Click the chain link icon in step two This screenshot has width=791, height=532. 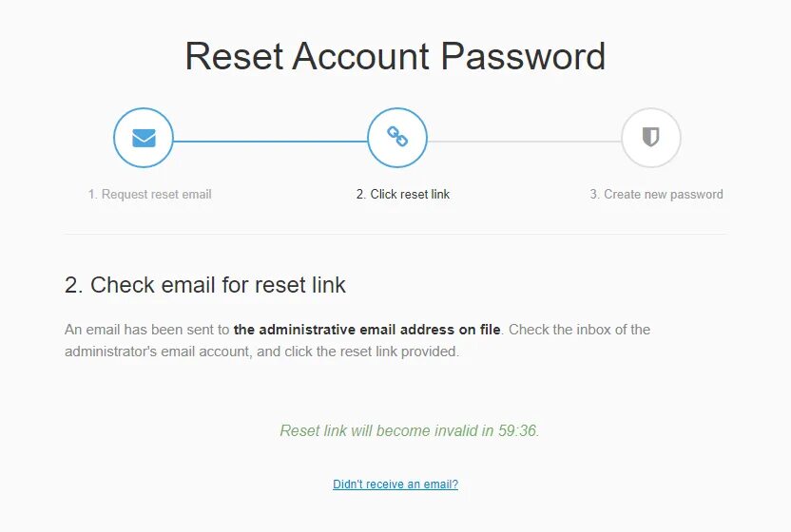tap(397, 137)
